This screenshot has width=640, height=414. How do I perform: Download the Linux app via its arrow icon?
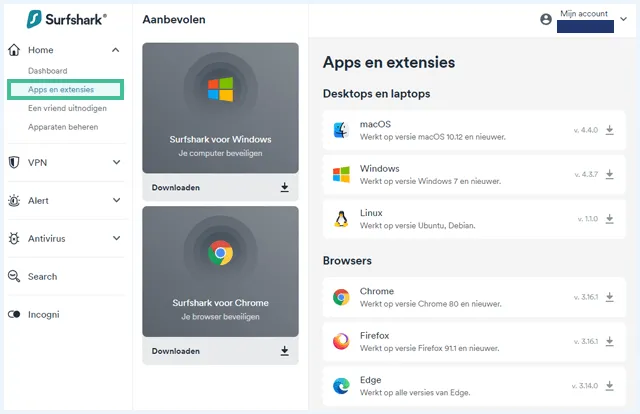(x=609, y=219)
